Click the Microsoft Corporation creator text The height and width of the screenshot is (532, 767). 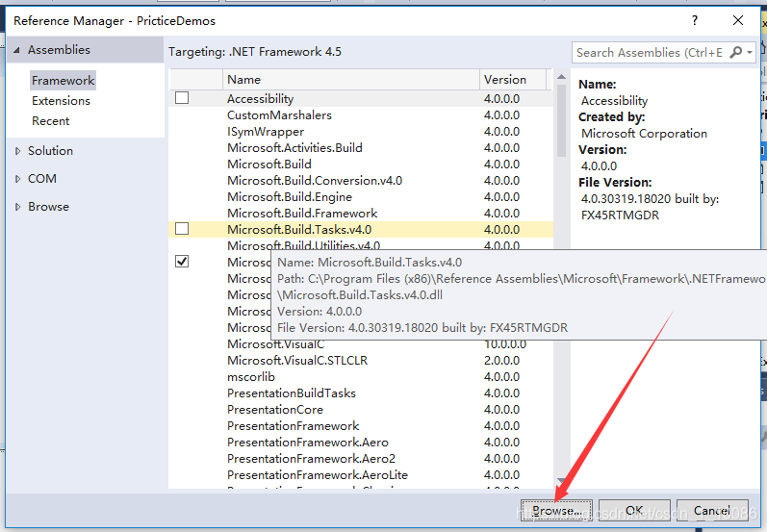pos(644,134)
